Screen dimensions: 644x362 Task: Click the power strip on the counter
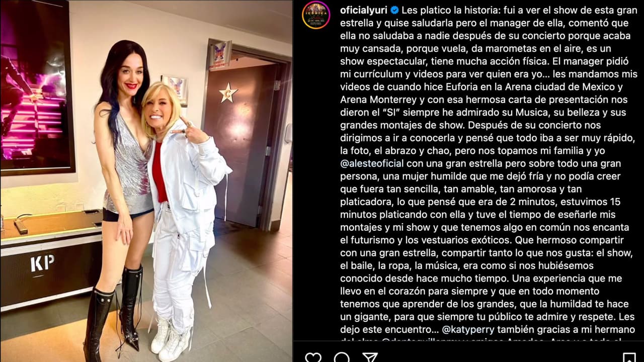[x=21, y=226]
